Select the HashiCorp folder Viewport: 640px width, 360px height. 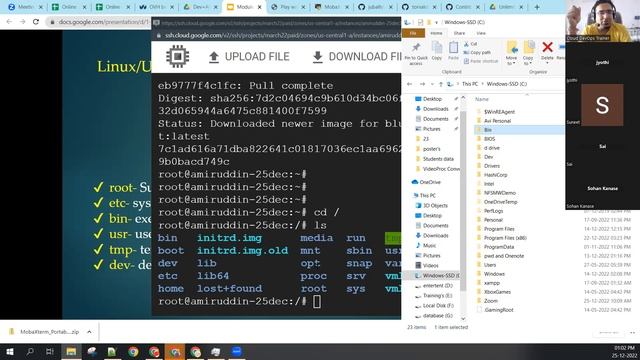[x=495, y=175]
